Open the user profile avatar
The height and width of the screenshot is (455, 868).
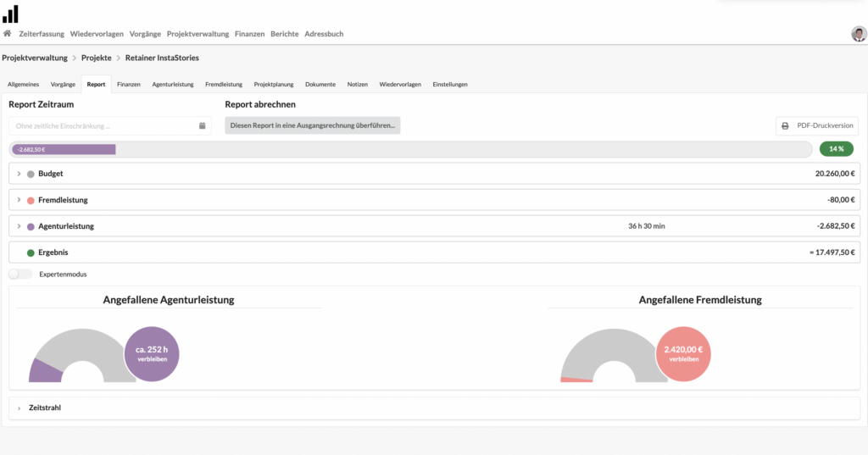859,34
